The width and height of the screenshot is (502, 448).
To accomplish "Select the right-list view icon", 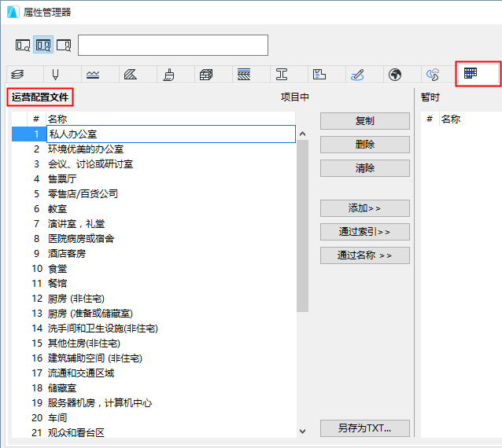I will click(64, 45).
